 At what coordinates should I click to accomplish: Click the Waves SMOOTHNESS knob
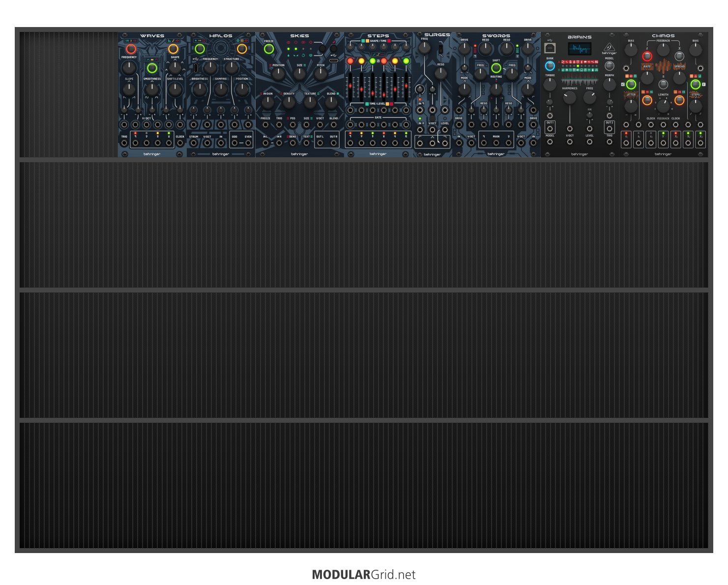152,89
